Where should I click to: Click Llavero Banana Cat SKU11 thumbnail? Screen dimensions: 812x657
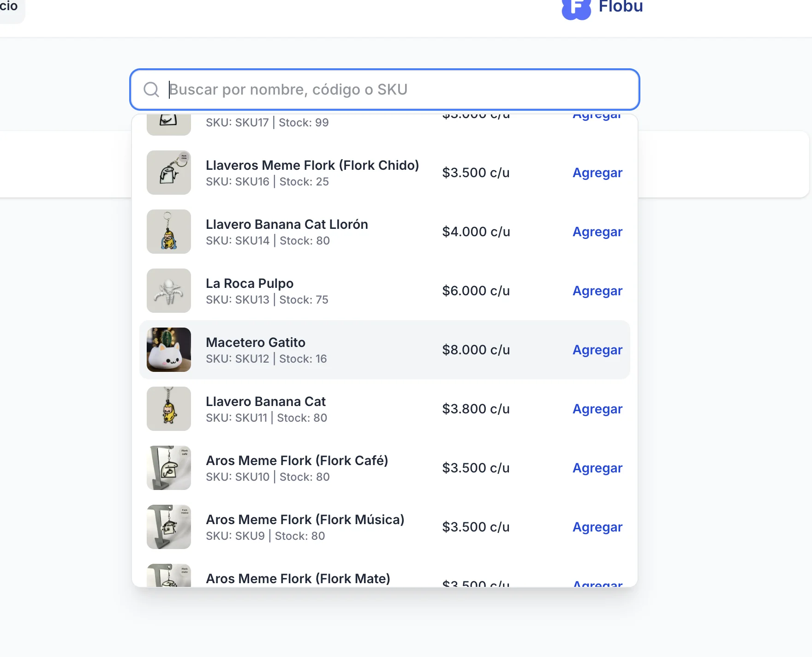pos(169,409)
